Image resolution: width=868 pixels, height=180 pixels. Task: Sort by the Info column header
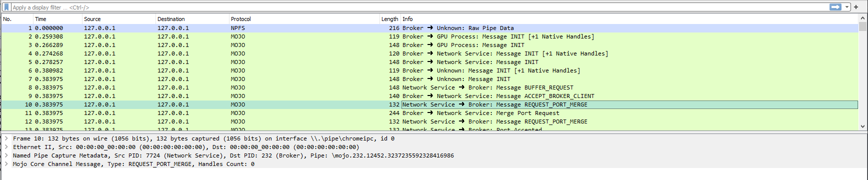[x=629, y=19]
